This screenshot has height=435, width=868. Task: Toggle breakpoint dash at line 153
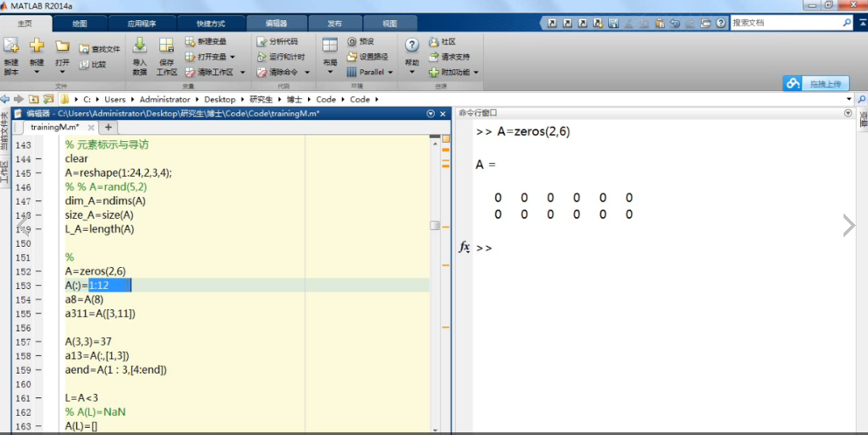tap(38, 285)
